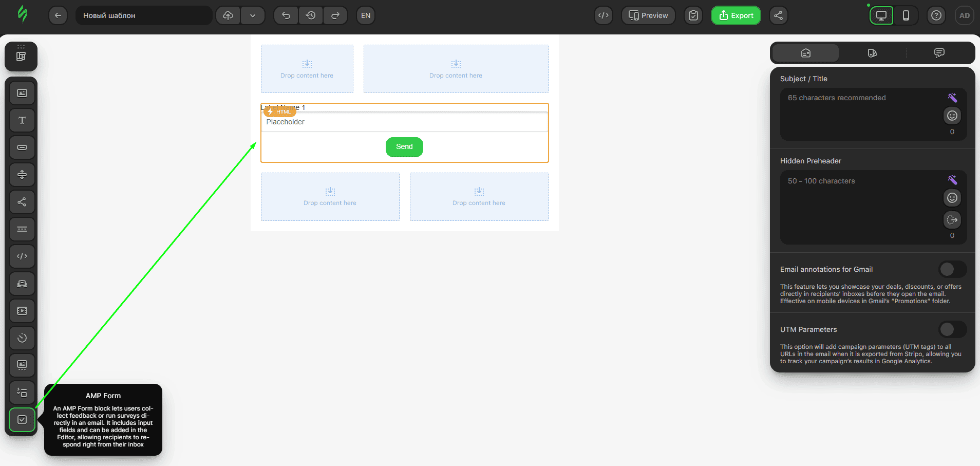Switch to mobile preview mode
The image size is (980, 466).
906,15
